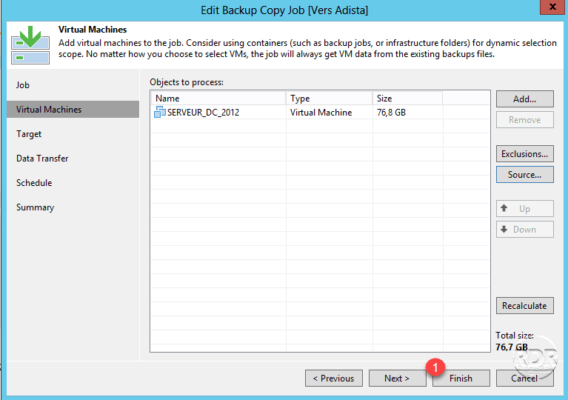
Task: Click the down arrow icon on Down button
Action: 504,229
